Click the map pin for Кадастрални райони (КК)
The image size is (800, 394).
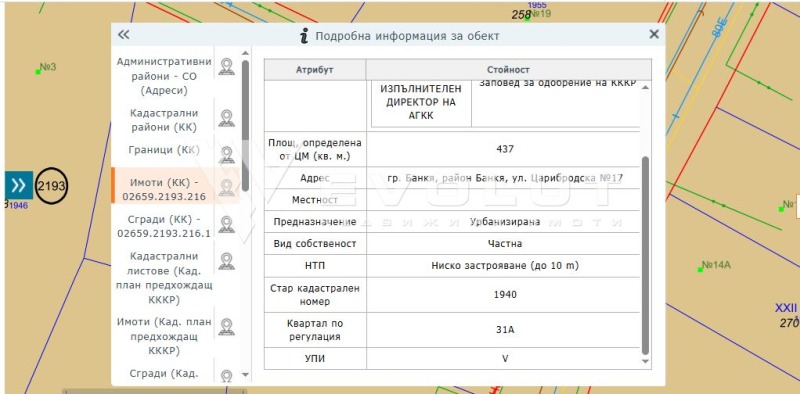pos(227,118)
